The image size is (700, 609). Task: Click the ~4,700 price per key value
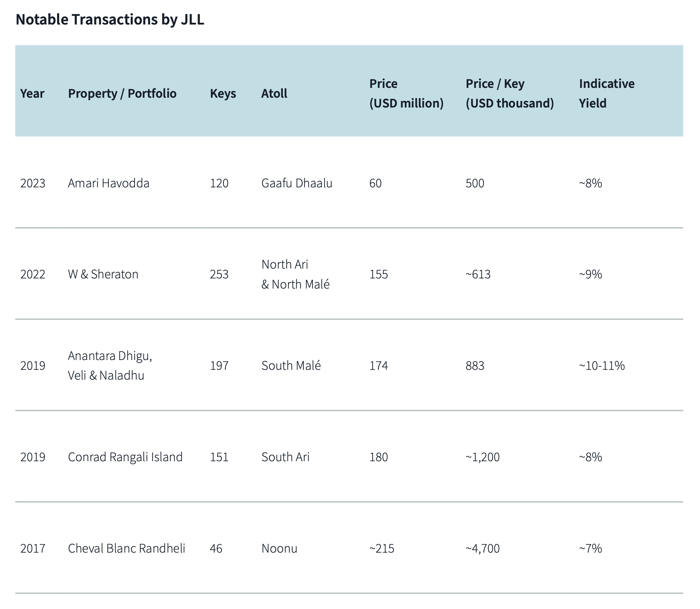(x=482, y=548)
